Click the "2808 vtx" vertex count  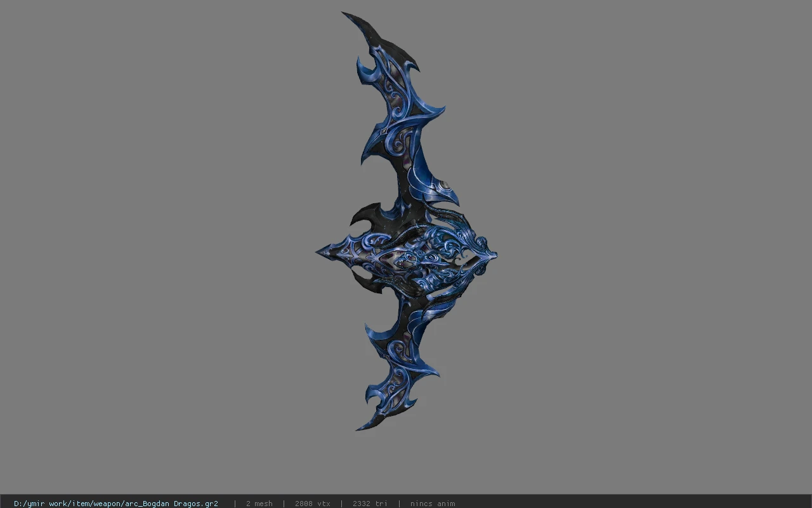tap(313, 504)
